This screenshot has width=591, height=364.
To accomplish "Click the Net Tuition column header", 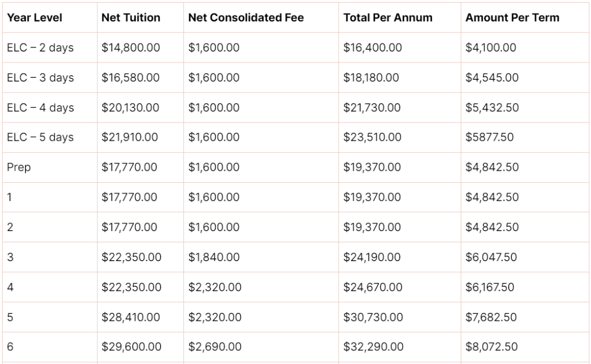I will click(131, 18).
